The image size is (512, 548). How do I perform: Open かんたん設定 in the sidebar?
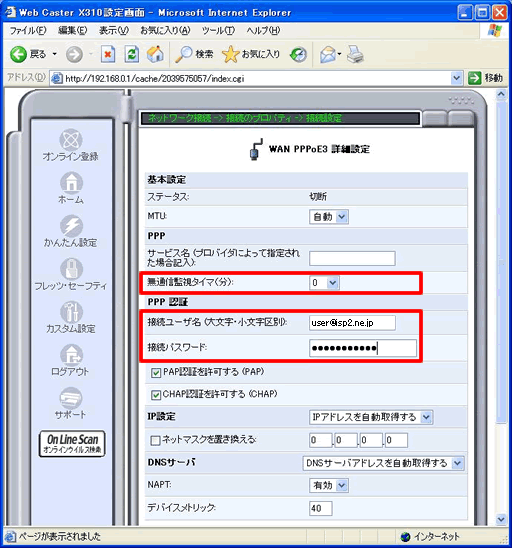coord(71,231)
